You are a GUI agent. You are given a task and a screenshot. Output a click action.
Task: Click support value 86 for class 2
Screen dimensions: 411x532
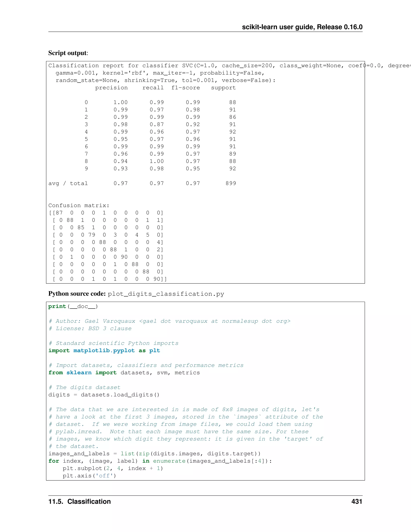232,117
